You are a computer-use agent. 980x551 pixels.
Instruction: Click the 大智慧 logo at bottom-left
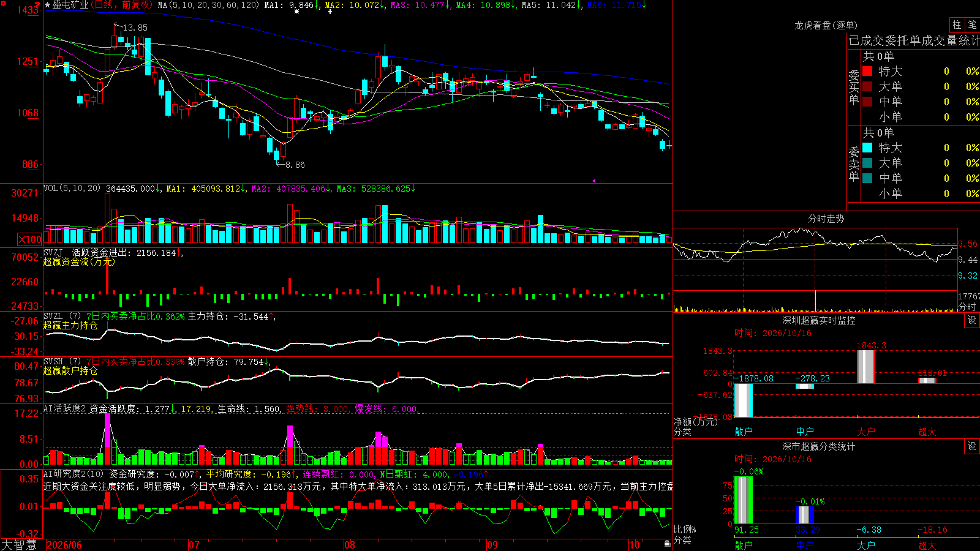tap(19, 545)
